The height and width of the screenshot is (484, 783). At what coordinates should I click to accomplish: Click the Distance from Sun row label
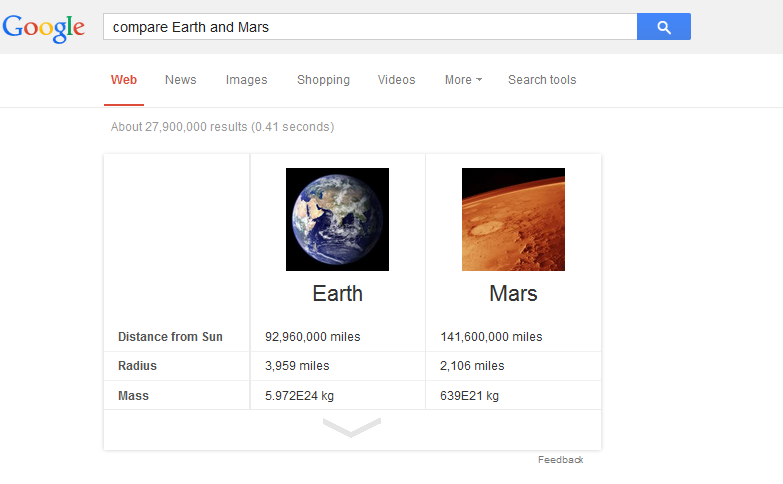pos(170,337)
